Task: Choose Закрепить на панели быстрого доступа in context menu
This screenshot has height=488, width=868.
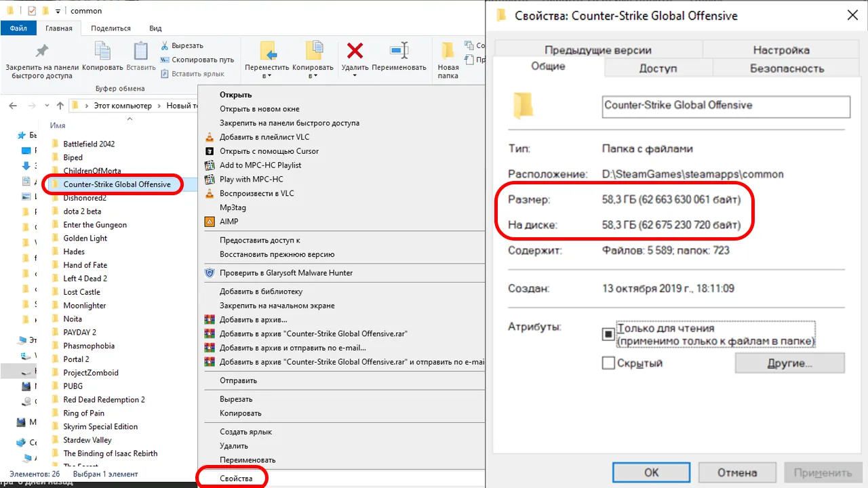Action: (290, 123)
